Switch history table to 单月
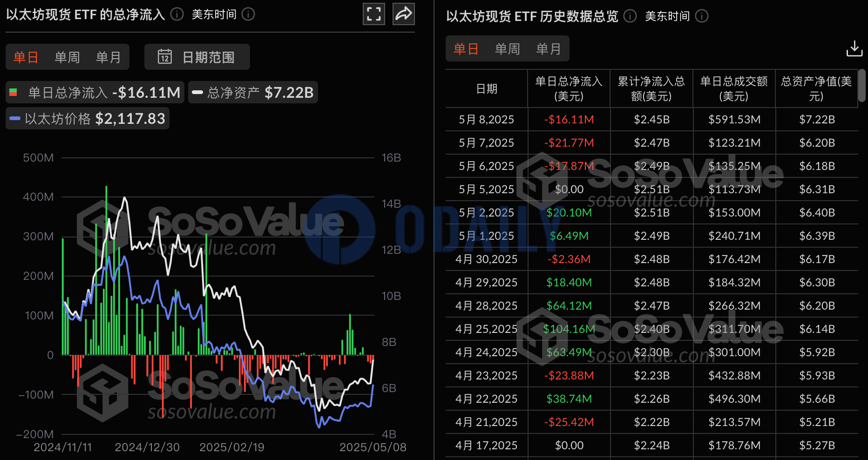 pyautogui.click(x=549, y=49)
